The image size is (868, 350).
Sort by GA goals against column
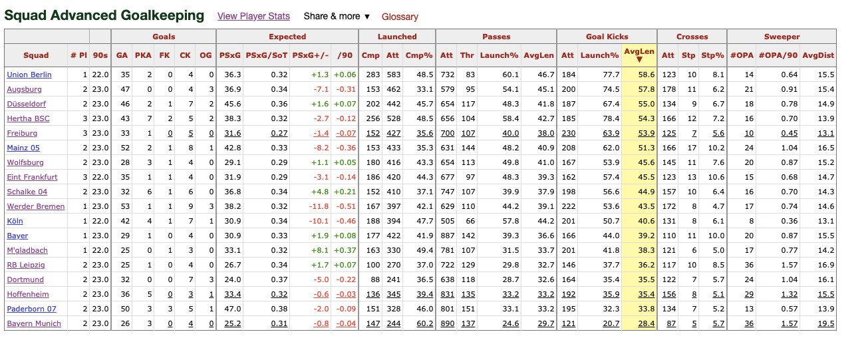(x=122, y=55)
